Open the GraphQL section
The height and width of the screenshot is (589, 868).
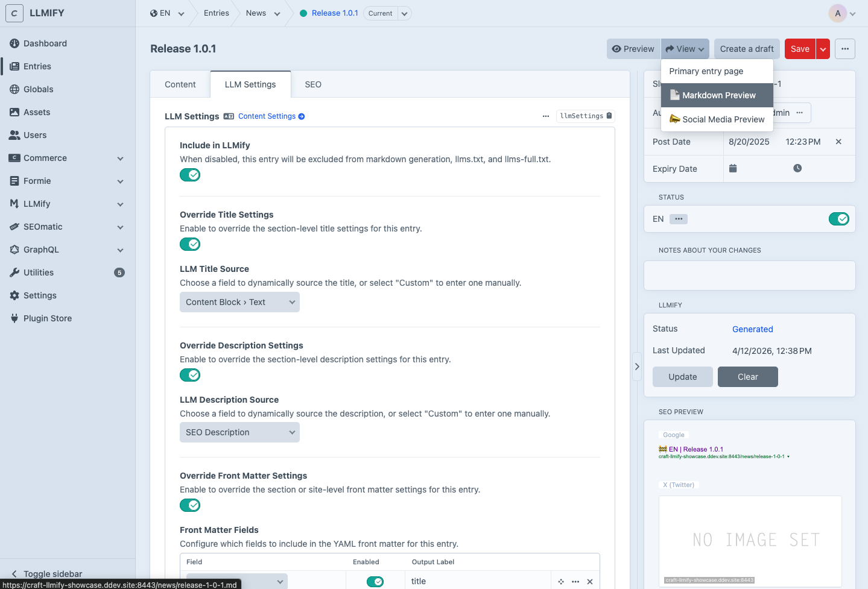(x=41, y=250)
